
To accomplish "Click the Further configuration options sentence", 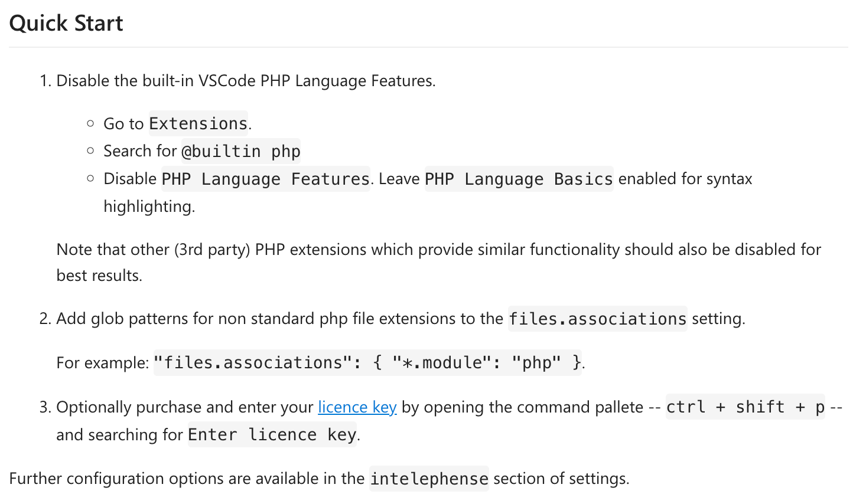I will (319, 478).
